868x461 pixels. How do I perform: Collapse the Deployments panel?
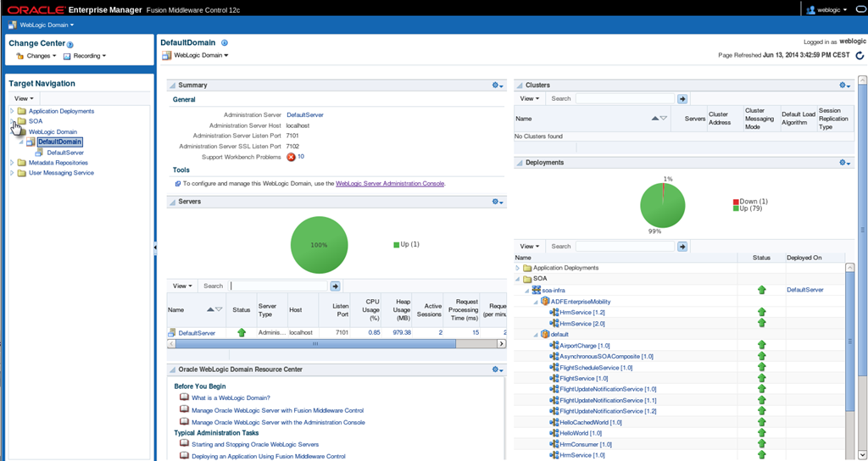[x=520, y=164]
